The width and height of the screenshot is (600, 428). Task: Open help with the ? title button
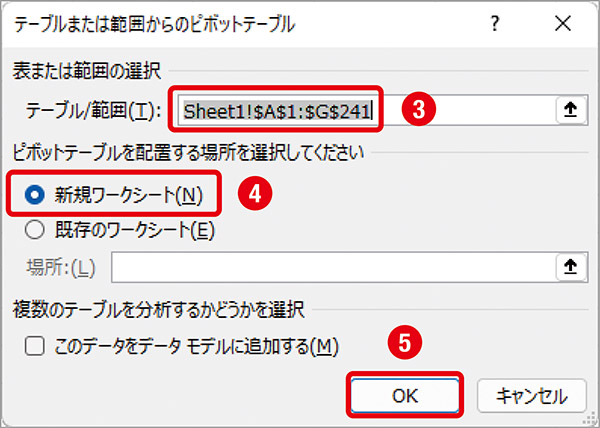click(494, 26)
